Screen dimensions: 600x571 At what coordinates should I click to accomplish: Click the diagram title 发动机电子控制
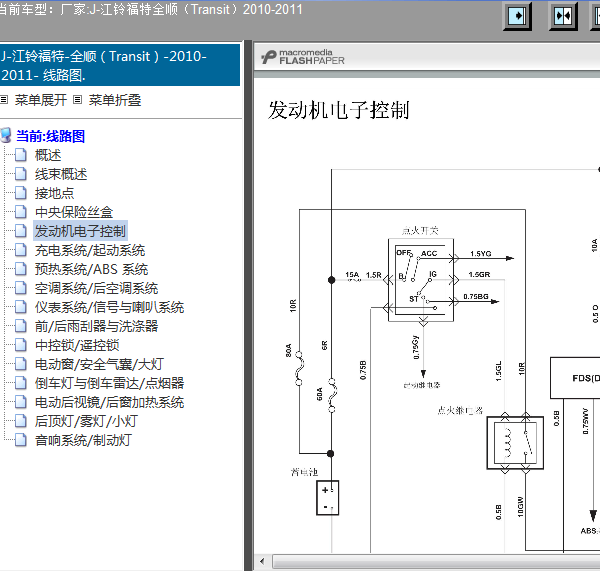click(x=339, y=110)
